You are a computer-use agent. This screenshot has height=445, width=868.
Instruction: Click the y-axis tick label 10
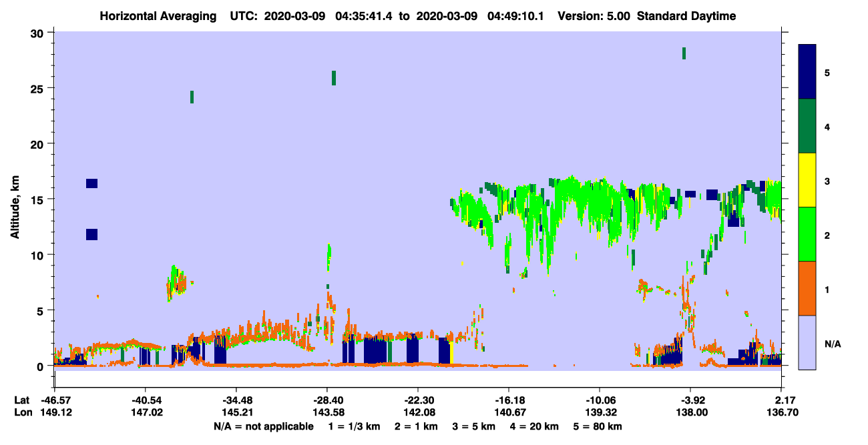(39, 255)
